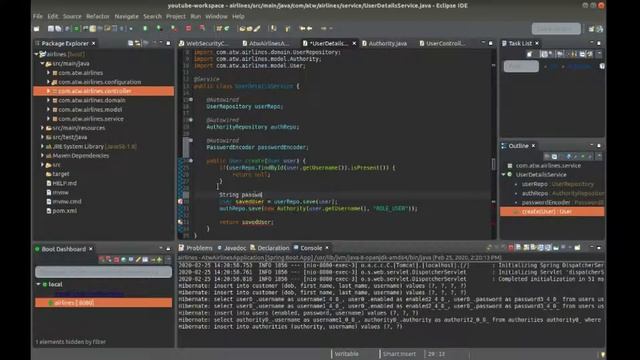Open the Source menu
640x360 pixels.
(72, 16)
